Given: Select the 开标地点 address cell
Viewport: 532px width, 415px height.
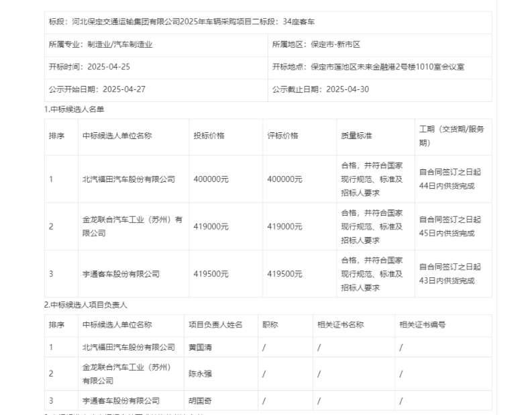Looking at the screenshot, I should click(x=368, y=67).
